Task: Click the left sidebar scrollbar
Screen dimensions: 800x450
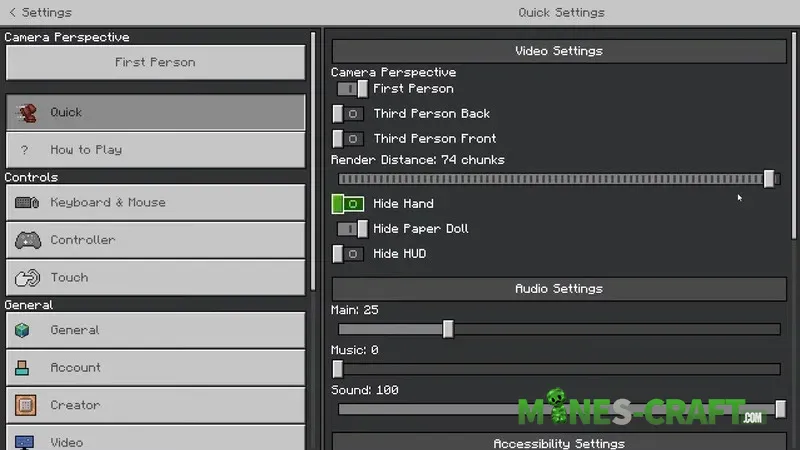Action: [x=314, y=160]
